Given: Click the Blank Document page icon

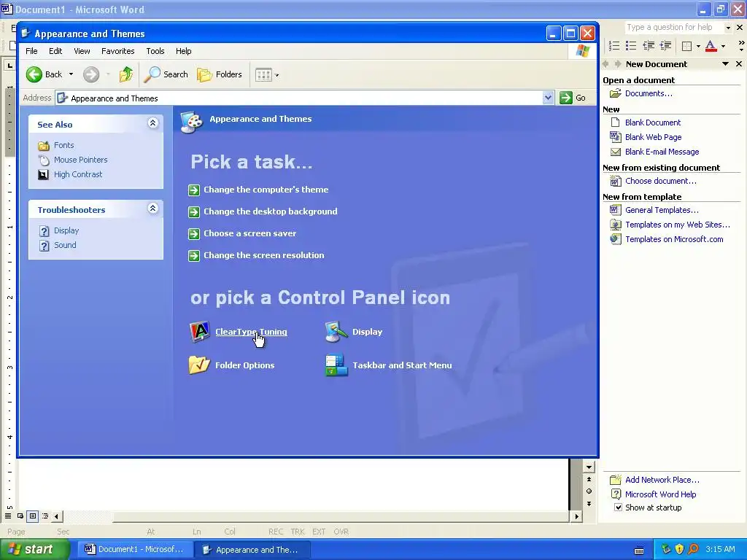Looking at the screenshot, I should pyautogui.click(x=615, y=122).
